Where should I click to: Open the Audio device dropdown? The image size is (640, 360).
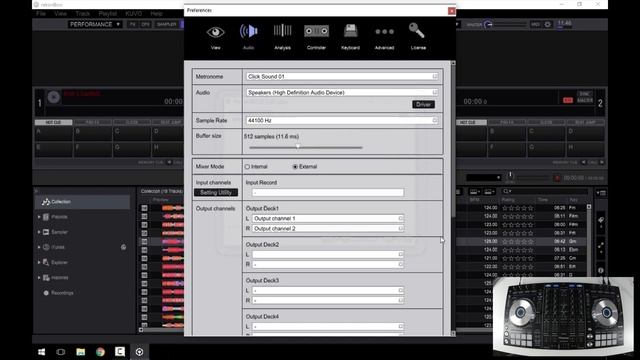click(342, 93)
